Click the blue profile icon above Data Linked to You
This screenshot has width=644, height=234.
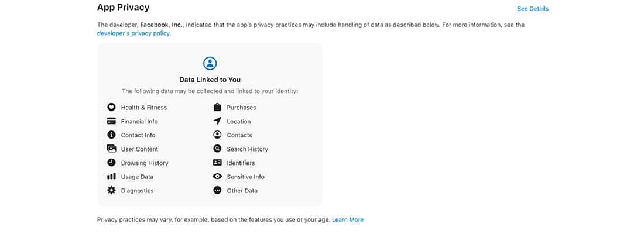coord(210,63)
